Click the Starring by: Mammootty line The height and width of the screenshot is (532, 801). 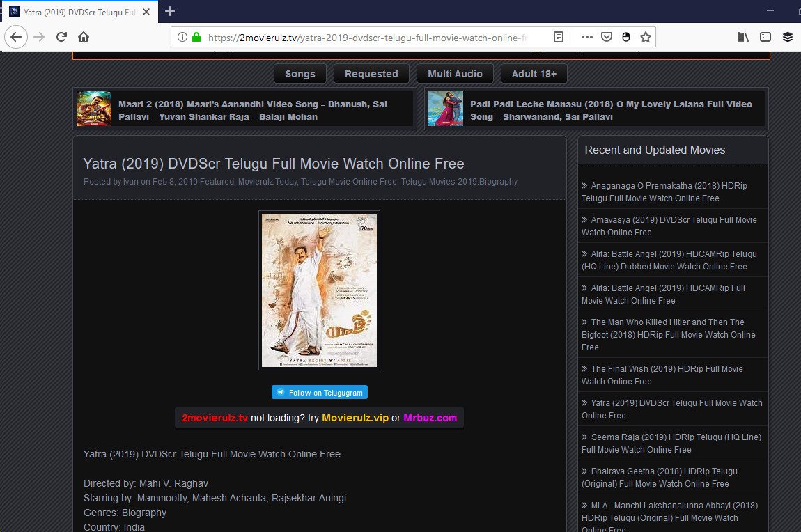pyautogui.click(x=215, y=499)
